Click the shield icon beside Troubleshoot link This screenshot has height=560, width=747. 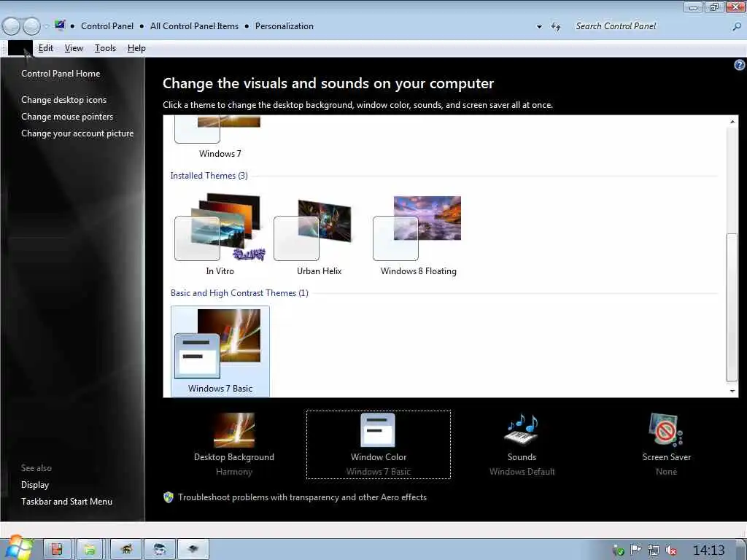pos(169,497)
